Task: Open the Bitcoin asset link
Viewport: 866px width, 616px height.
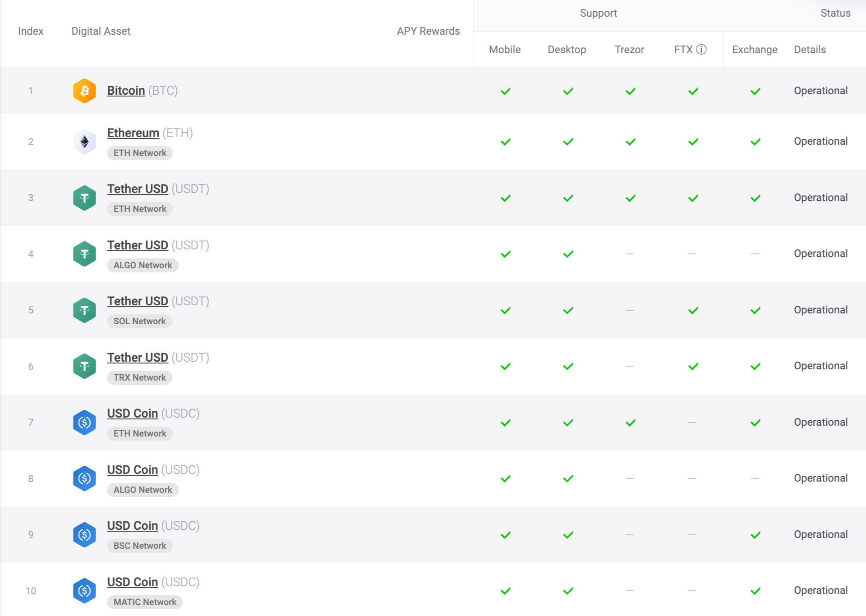Action: (x=126, y=91)
